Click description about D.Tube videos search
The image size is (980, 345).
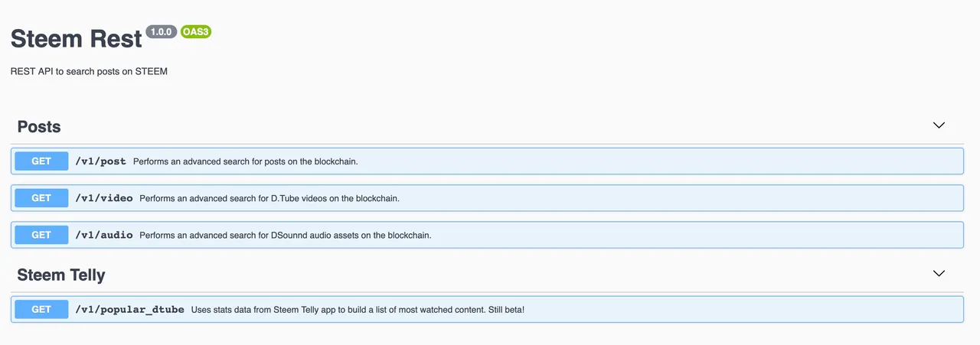coord(269,198)
